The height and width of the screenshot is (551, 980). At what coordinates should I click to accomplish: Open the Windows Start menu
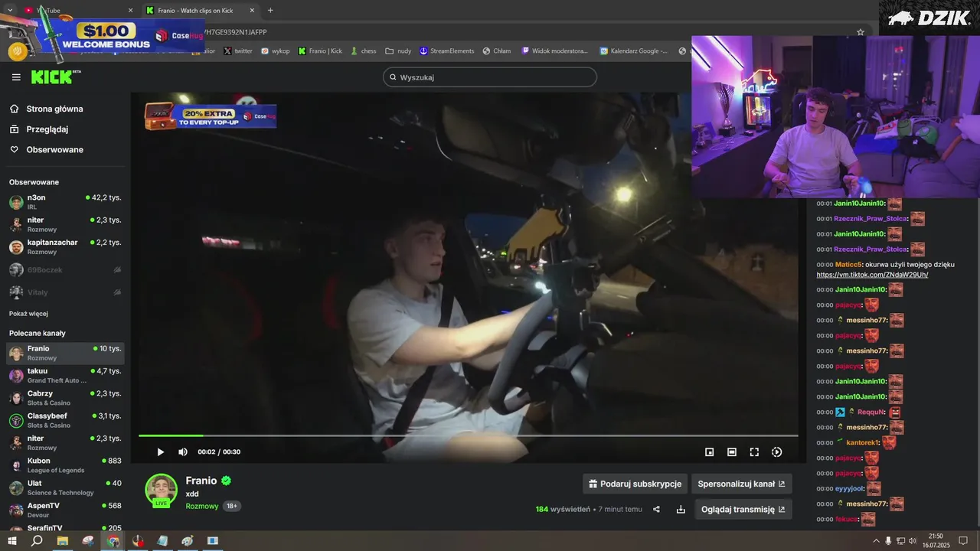point(11,540)
